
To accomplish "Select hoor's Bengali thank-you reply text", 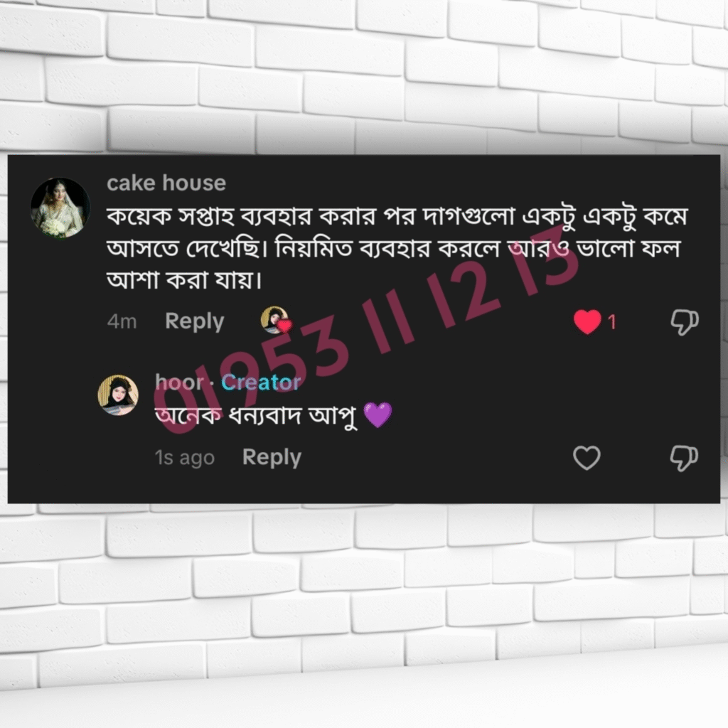I will point(256,415).
